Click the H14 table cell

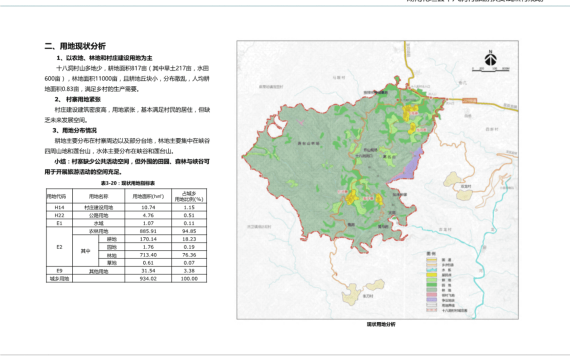click(59, 207)
